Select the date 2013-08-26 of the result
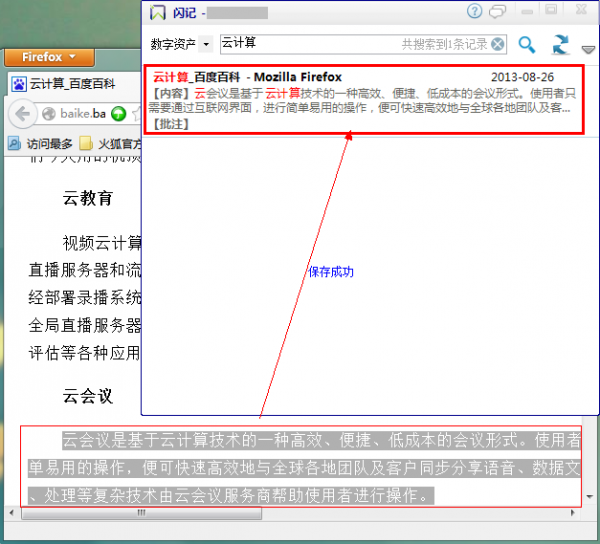The image size is (600, 544). click(522, 77)
